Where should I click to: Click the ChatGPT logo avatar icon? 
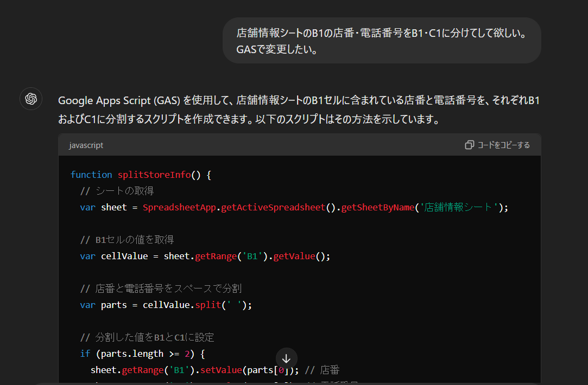coord(31,99)
